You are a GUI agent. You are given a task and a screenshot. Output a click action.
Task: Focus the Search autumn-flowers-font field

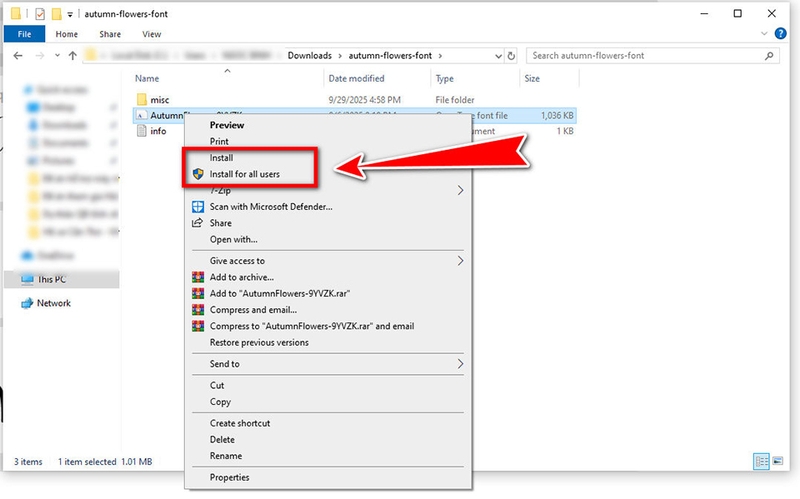tap(653, 56)
